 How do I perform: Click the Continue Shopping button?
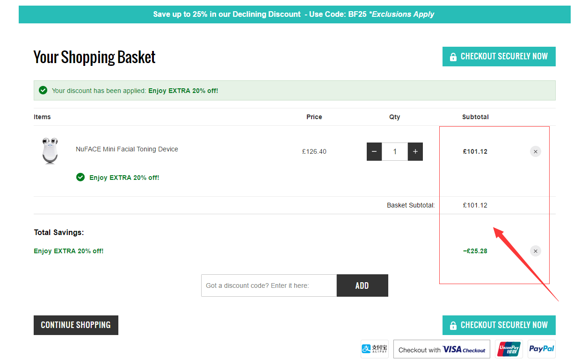pyautogui.click(x=76, y=325)
